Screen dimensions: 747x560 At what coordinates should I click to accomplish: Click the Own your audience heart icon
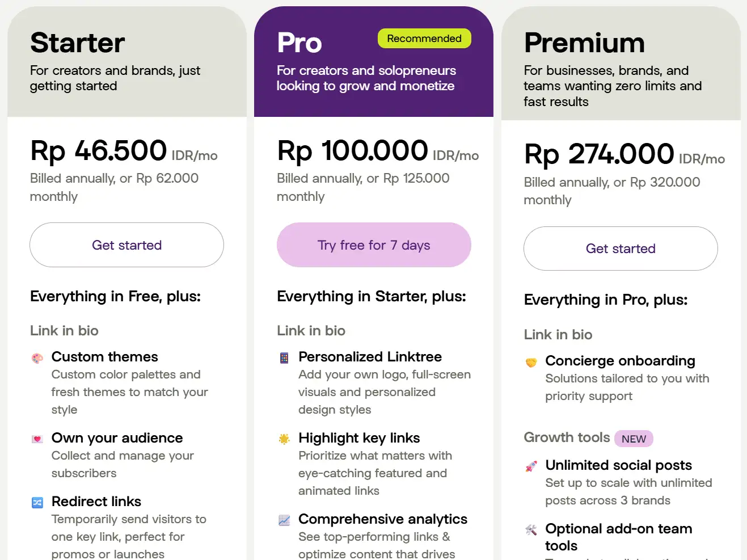37,439
